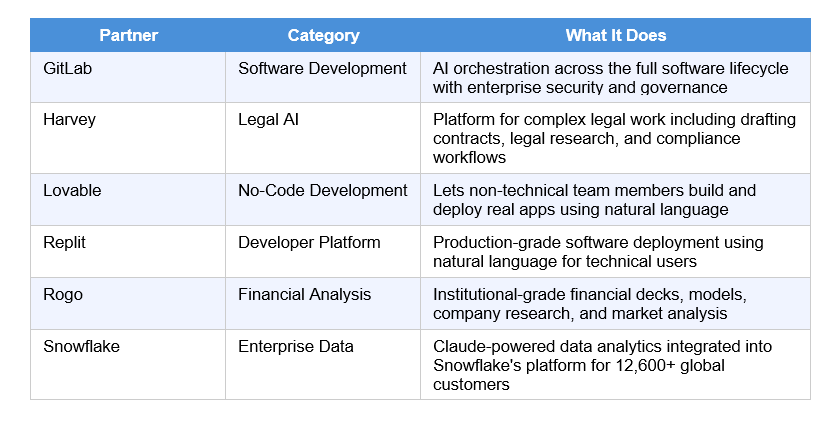
Task: Click the Production-grade software deployment description
Action: pyautogui.click(x=598, y=252)
